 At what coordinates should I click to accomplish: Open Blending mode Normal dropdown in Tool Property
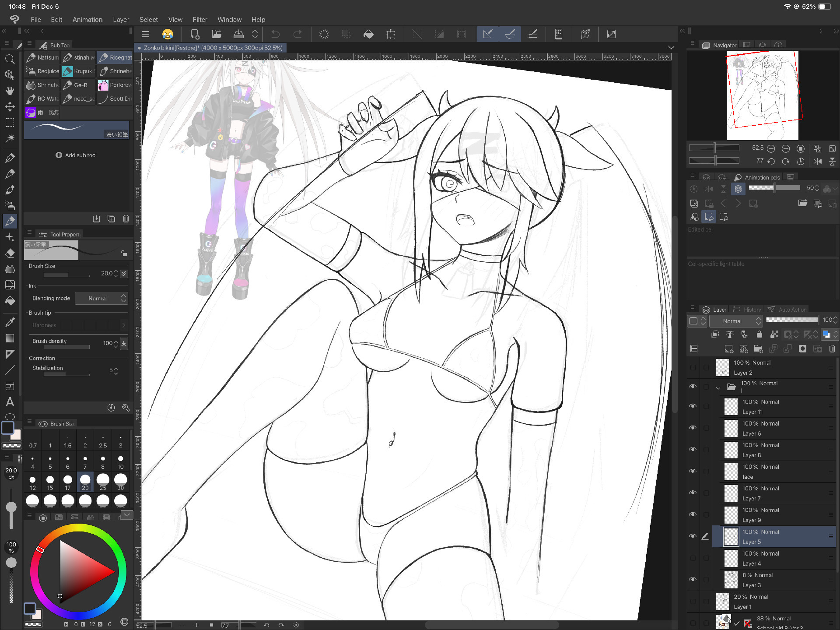coord(101,299)
